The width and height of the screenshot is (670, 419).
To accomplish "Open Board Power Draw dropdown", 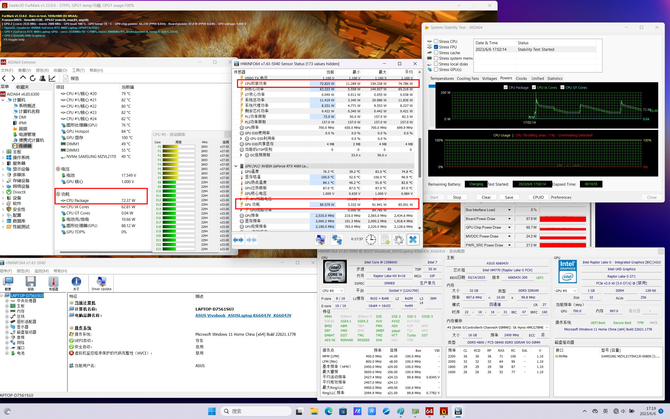I will [x=509, y=219].
